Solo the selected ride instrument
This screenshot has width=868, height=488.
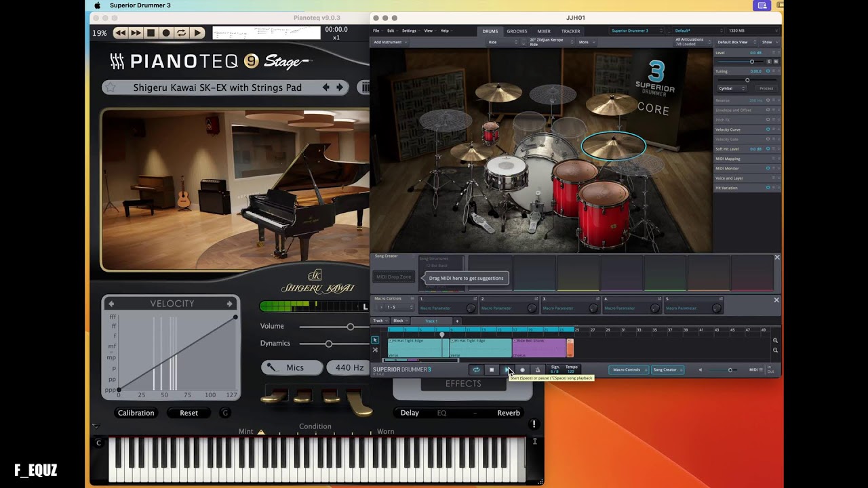point(769,62)
